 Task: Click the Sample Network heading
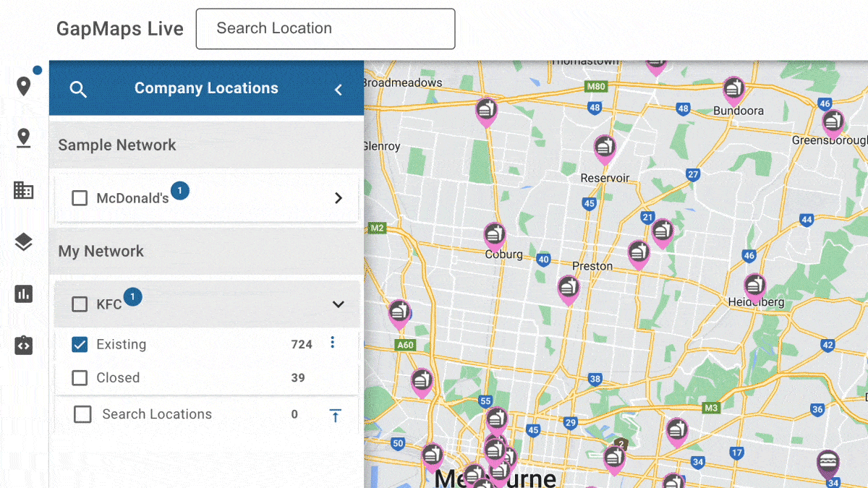tap(117, 145)
